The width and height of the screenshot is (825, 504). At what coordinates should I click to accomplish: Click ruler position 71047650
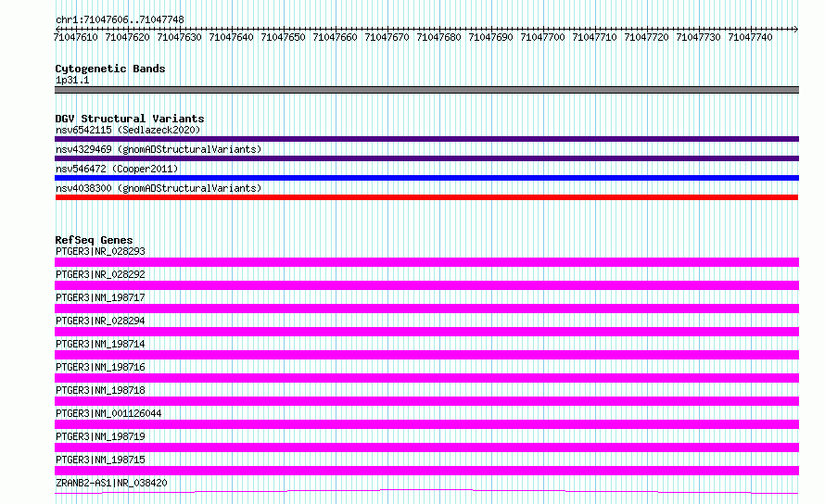(283, 37)
